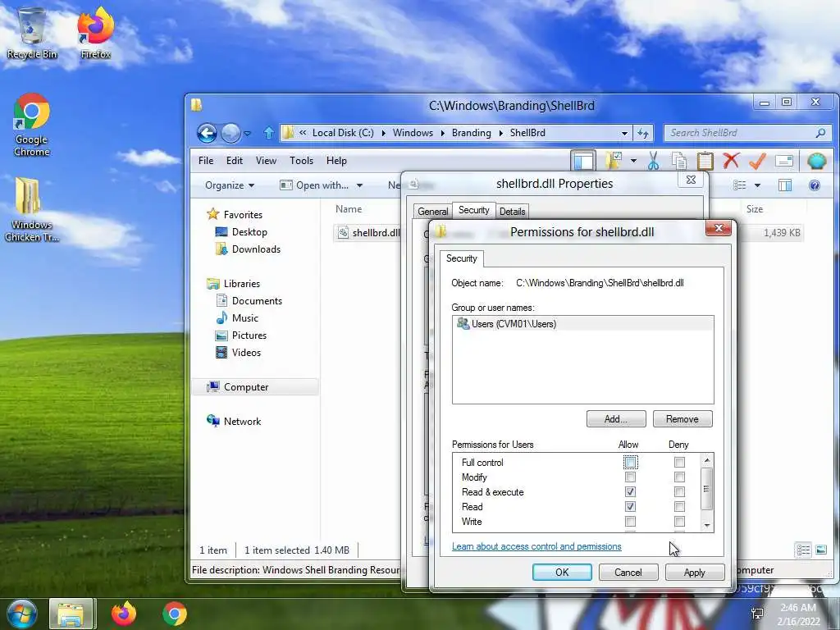Expand Open with... dropdown arrow
The width and height of the screenshot is (840, 630).
(359, 185)
